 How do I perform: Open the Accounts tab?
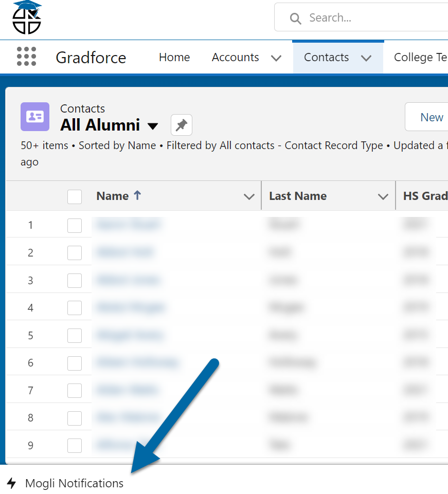pyautogui.click(x=235, y=58)
